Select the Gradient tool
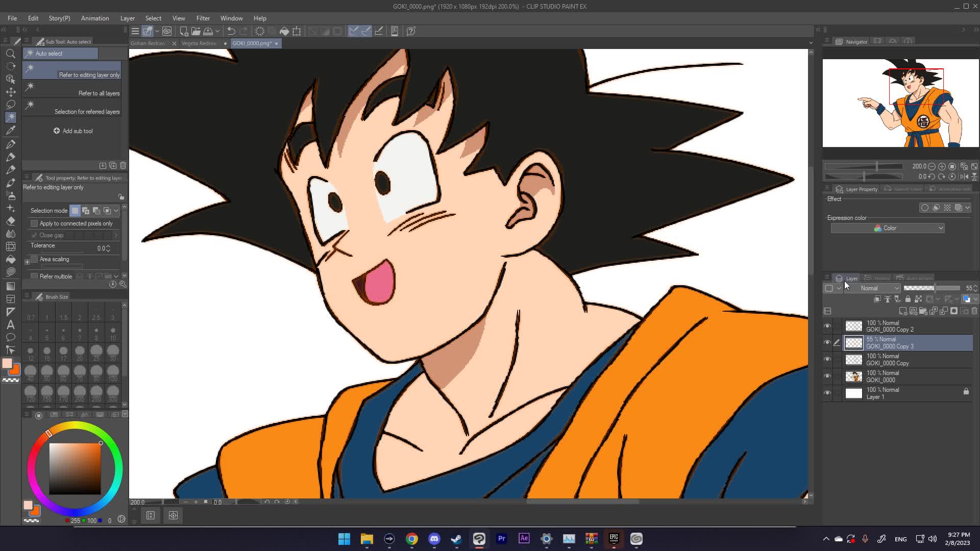The height and width of the screenshot is (551, 980). point(10,286)
